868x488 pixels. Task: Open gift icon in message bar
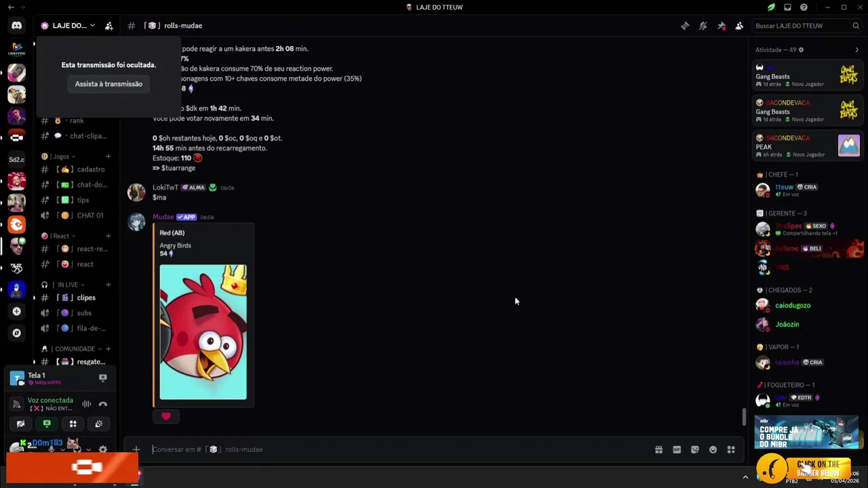click(658, 449)
